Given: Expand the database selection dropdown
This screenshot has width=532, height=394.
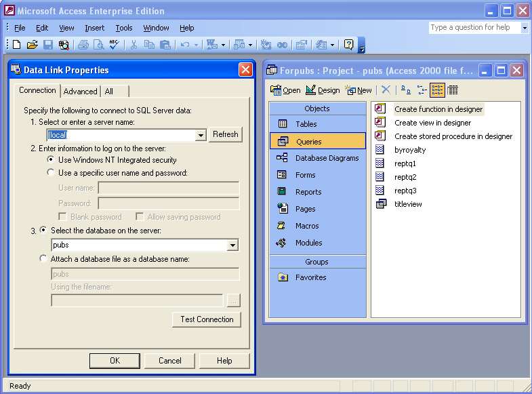Looking at the screenshot, I should click(232, 245).
